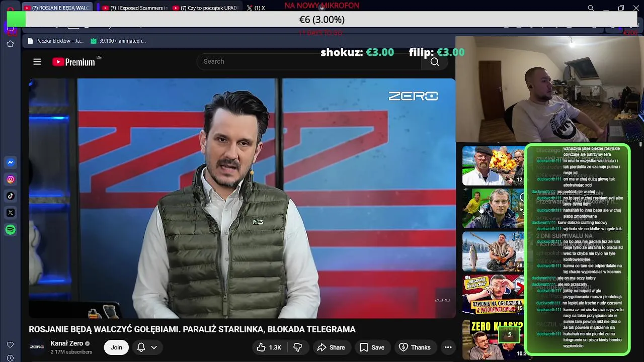This screenshot has width=644, height=362.
Task: Open the heart pinboards icon in sidebar
Action: point(10,345)
